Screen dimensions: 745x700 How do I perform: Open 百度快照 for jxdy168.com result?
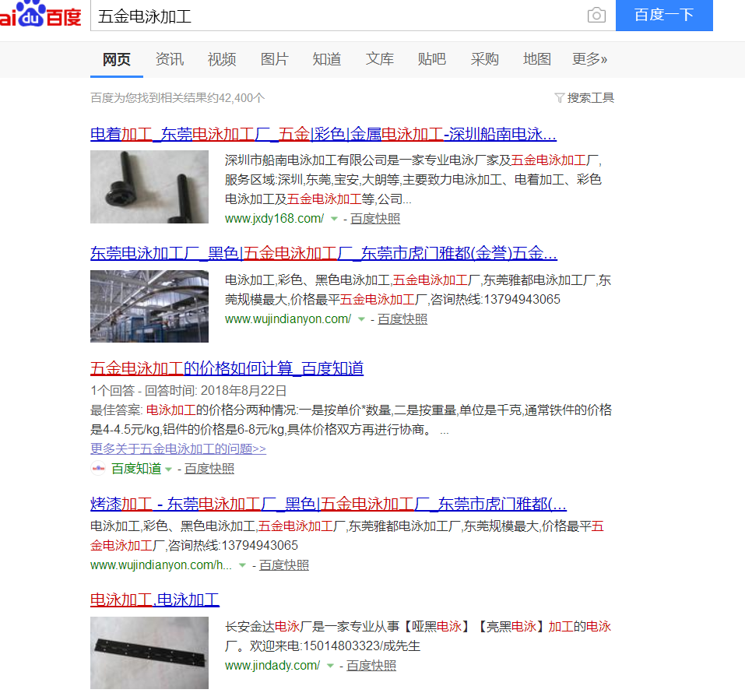pos(375,219)
